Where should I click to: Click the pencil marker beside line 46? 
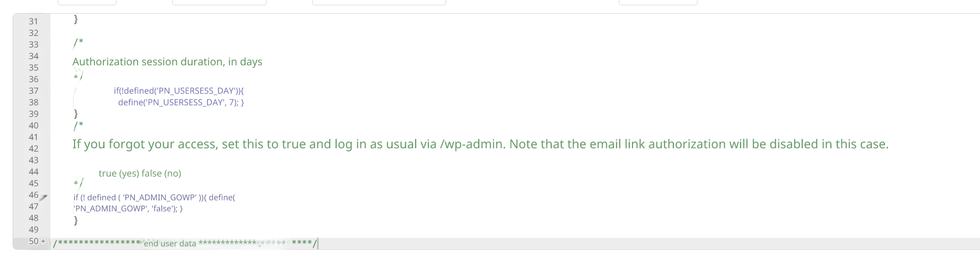[x=44, y=197]
